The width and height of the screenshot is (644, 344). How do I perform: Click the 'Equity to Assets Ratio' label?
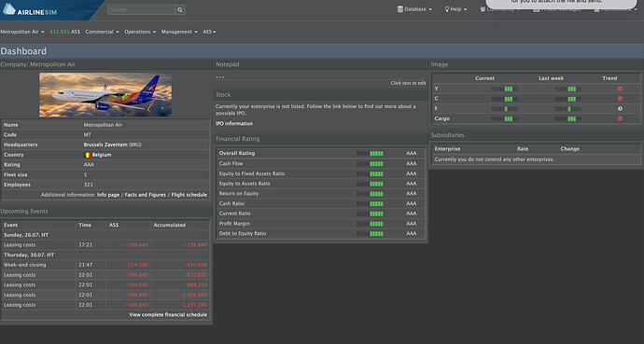(245, 184)
